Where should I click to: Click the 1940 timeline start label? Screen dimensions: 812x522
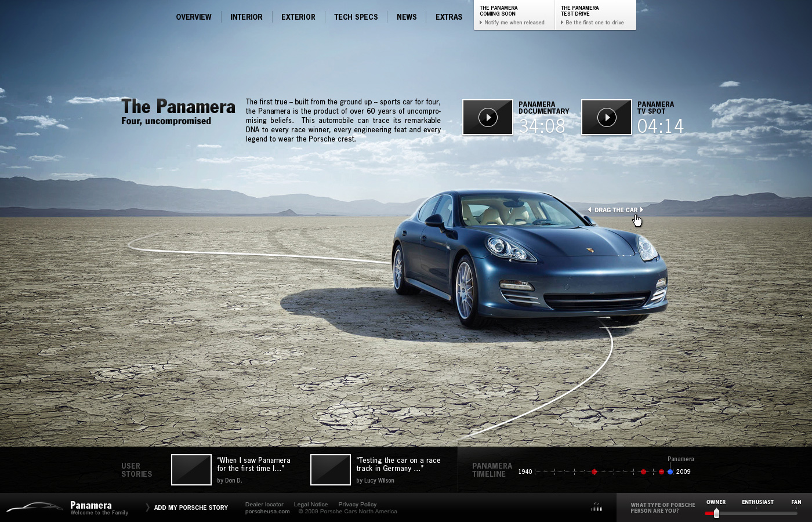(525, 472)
